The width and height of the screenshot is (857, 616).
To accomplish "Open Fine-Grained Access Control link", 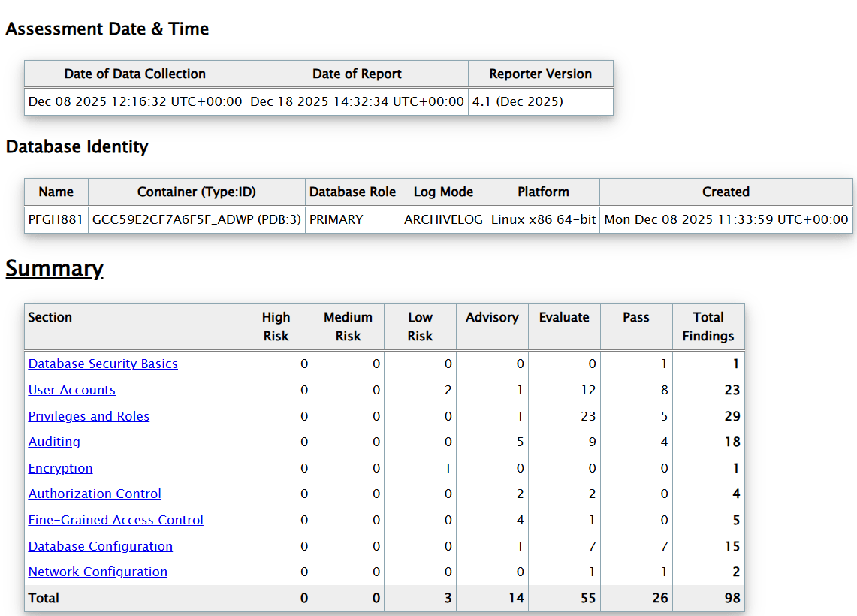I will pos(116,520).
